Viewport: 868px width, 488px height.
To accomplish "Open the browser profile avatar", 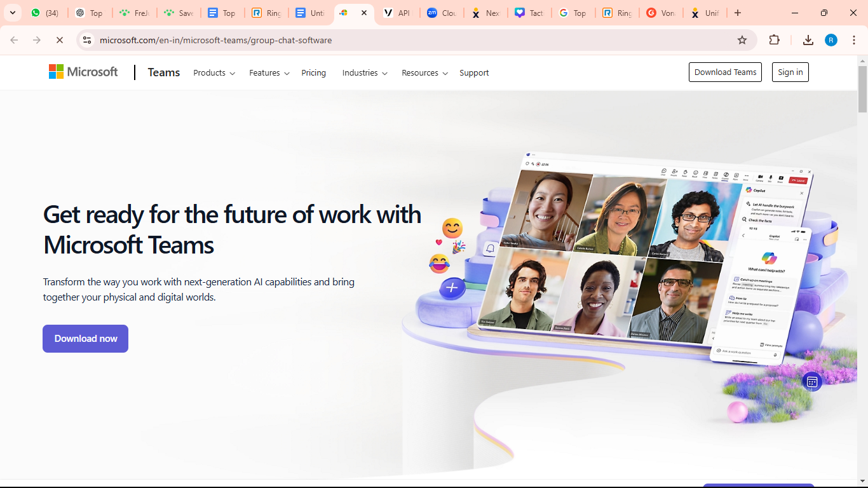I will coord(831,39).
